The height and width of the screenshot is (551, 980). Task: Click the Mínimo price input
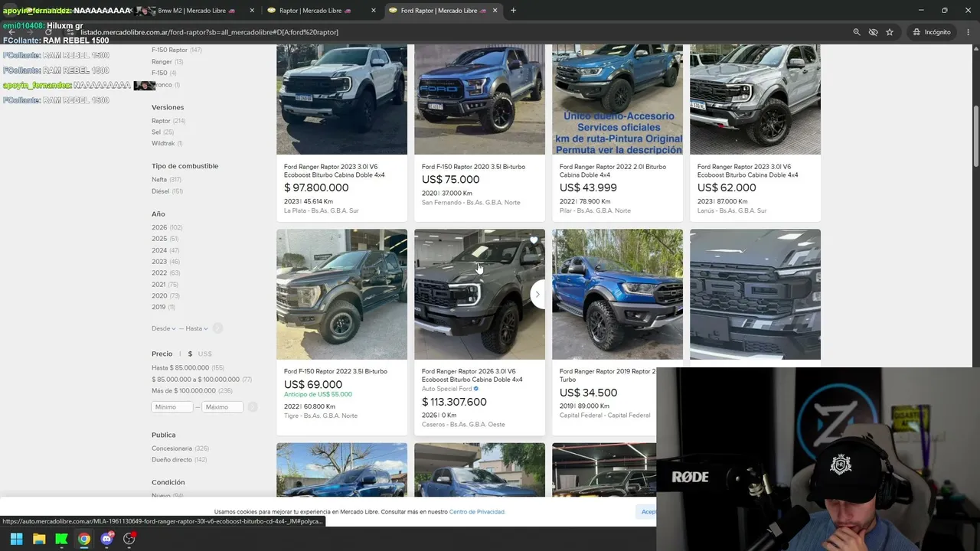[172, 407]
